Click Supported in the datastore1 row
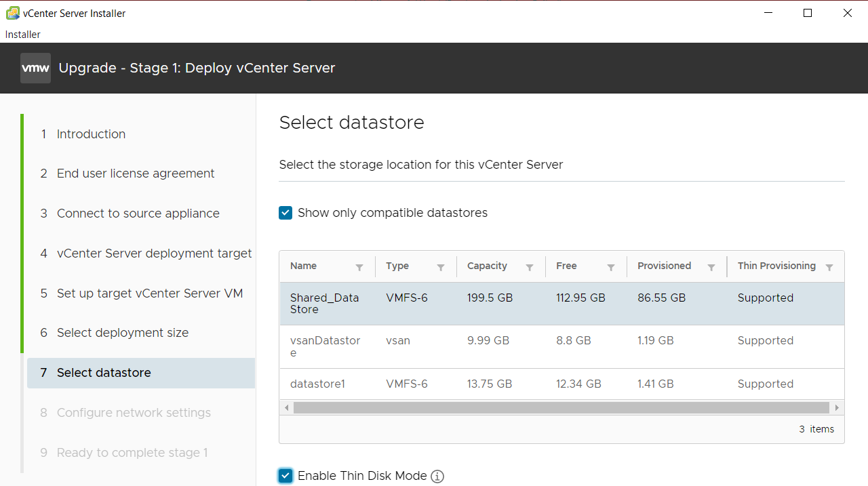 tap(766, 384)
